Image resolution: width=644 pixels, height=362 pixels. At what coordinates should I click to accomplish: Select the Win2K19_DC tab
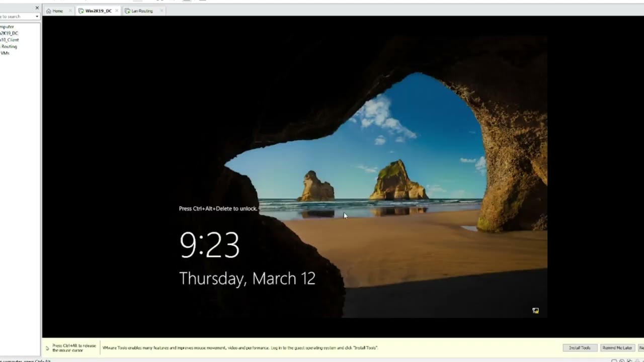[98, 11]
